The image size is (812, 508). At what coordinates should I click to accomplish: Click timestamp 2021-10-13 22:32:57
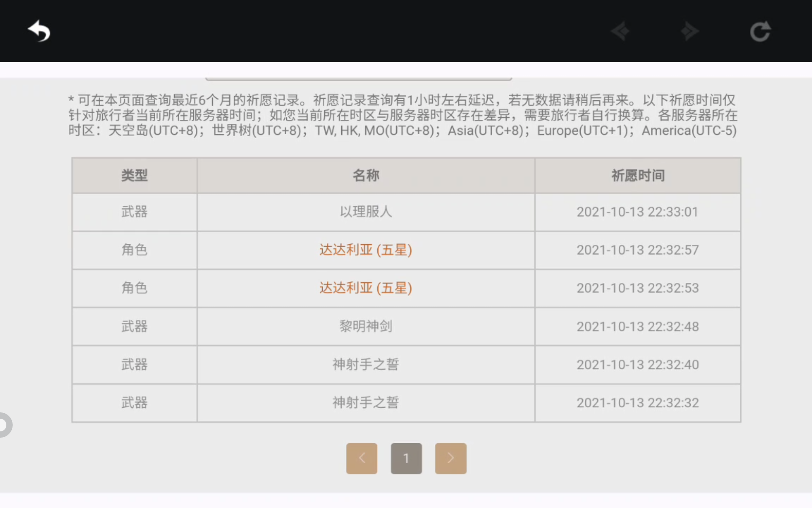point(637,250)
